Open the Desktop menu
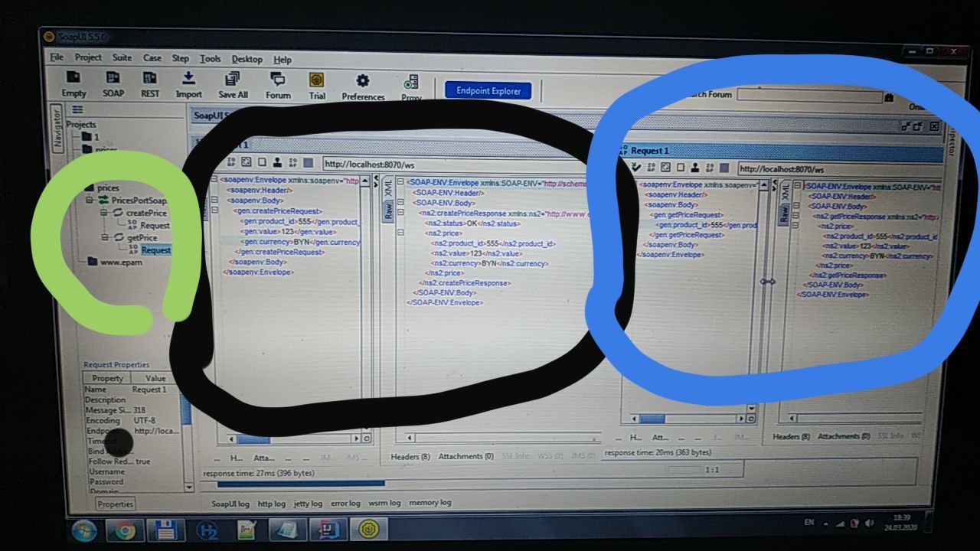The height and width of the screenshot is (551, 980). click(x=247, y=59)
